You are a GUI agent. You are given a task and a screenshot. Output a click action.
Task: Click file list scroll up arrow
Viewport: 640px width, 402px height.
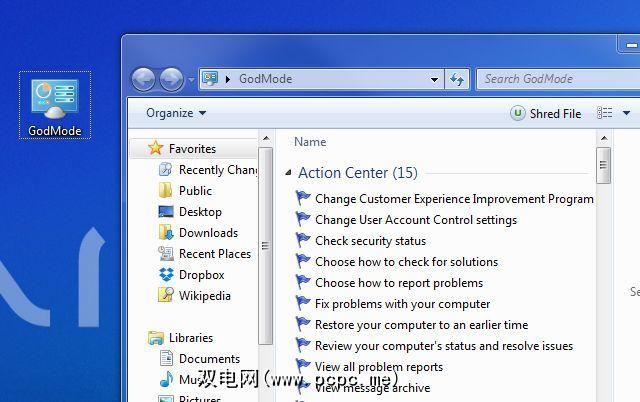point(604,139)
